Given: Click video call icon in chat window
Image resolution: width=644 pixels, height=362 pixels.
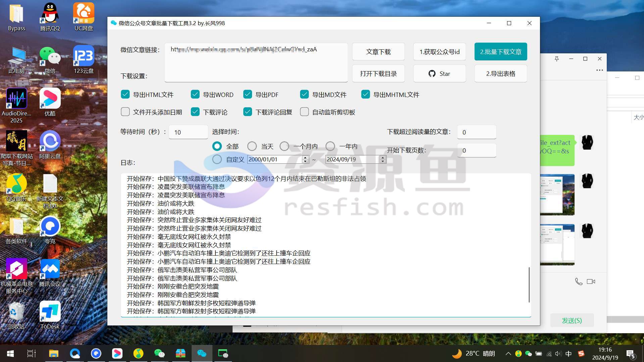Looking at the screenshot, I should pos(591,281).
